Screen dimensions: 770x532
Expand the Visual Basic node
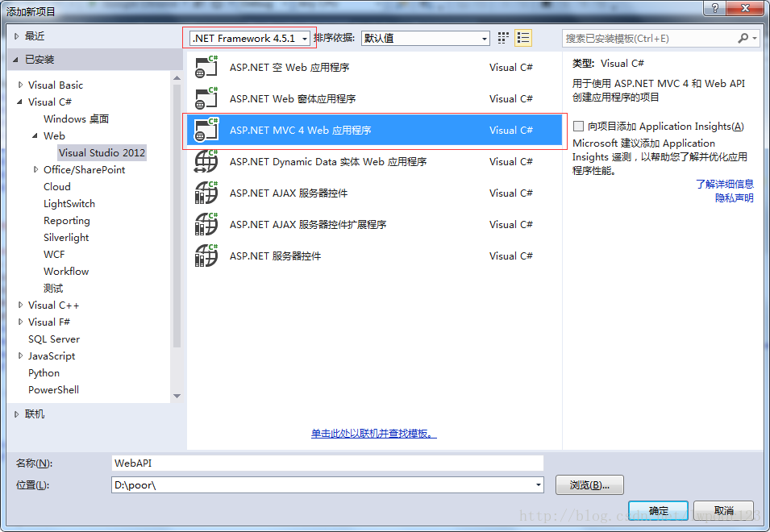pos(20,85)
